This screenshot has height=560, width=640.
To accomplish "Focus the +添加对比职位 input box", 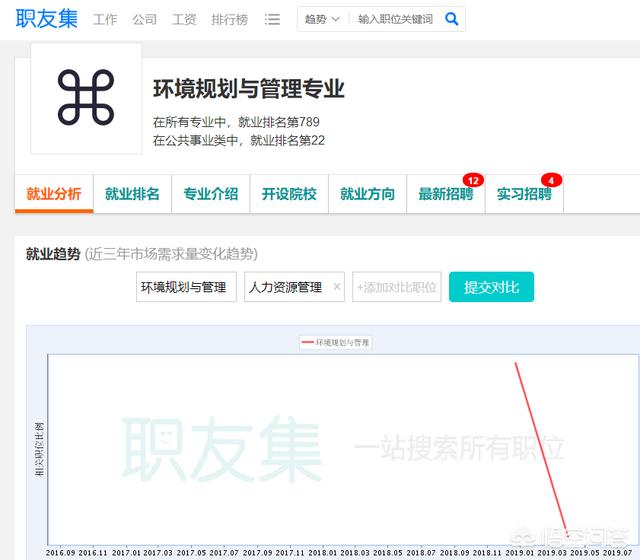I will pyautogui.click(x=397, y=287).
